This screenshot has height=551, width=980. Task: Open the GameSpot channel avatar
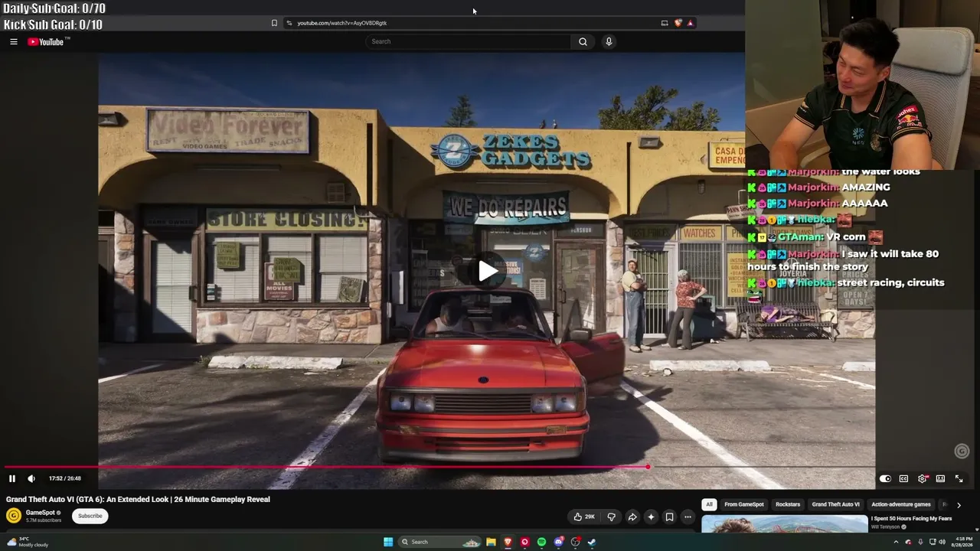(14, 516)
